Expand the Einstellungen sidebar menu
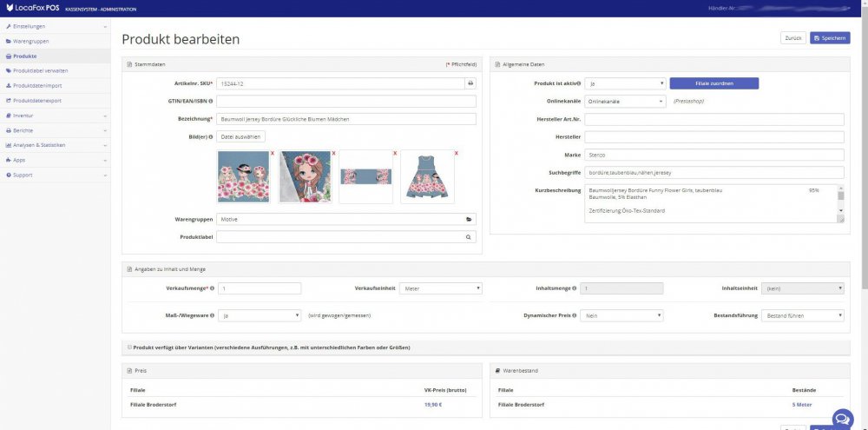This screenshot has height=430, width=868. click(56, 27)
